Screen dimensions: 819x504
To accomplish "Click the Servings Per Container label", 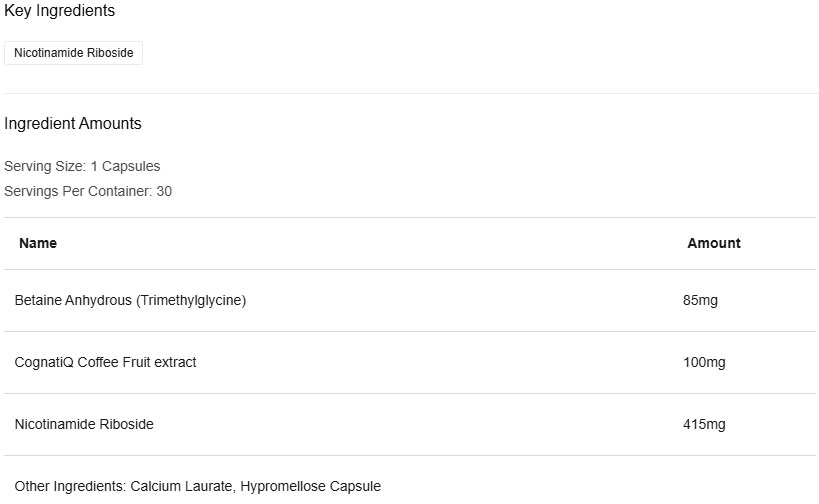I will coord(78,190).
